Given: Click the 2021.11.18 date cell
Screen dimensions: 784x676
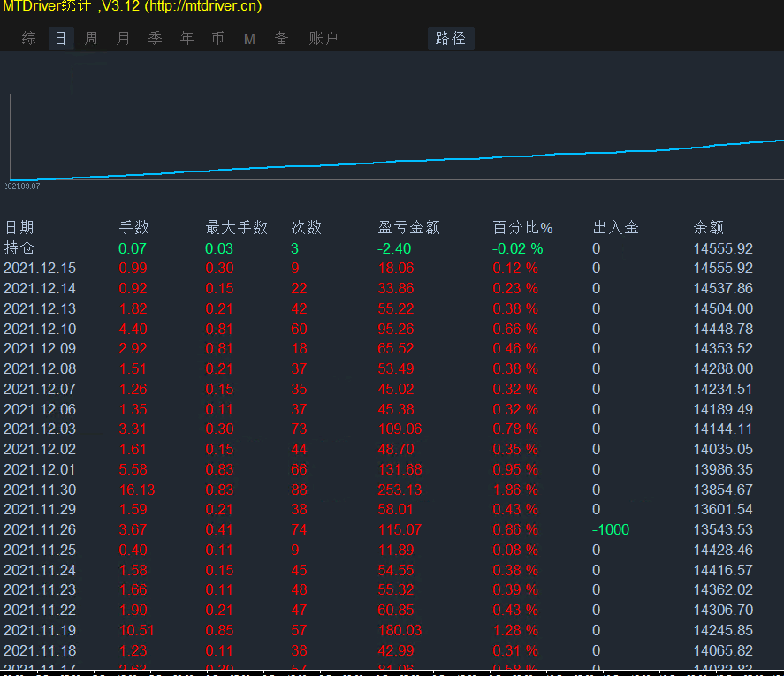Looking at the screenshot, I should pos(40,650).
